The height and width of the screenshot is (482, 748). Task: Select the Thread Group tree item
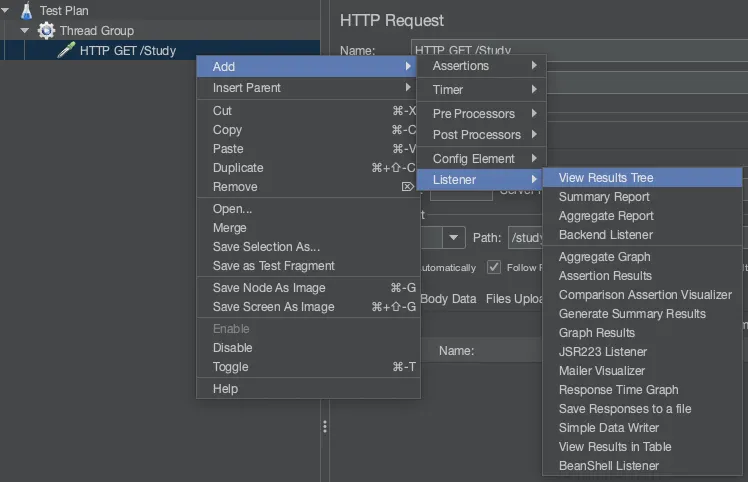pyautogui.click(x=96, y=31)
